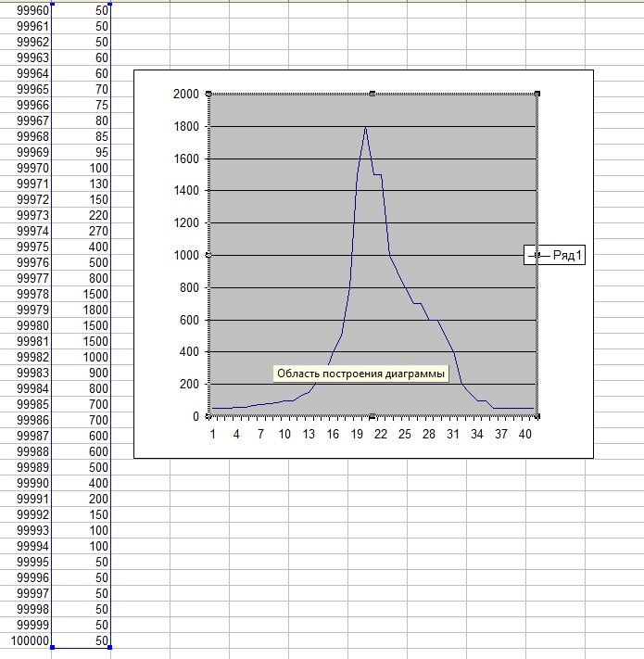644x659 pixels.
Task: Select cell containing 99963
Action: pyautogui.click(x=26, y=57)
